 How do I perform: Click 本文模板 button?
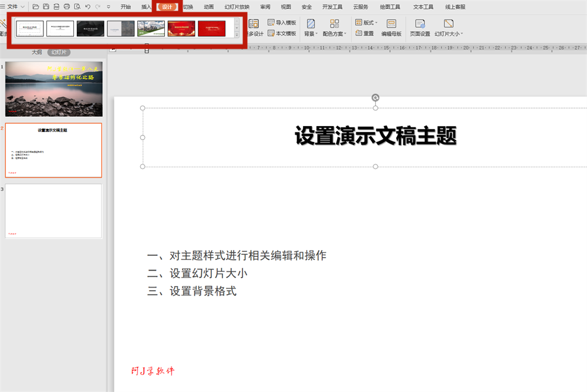(x=282, y=33)
